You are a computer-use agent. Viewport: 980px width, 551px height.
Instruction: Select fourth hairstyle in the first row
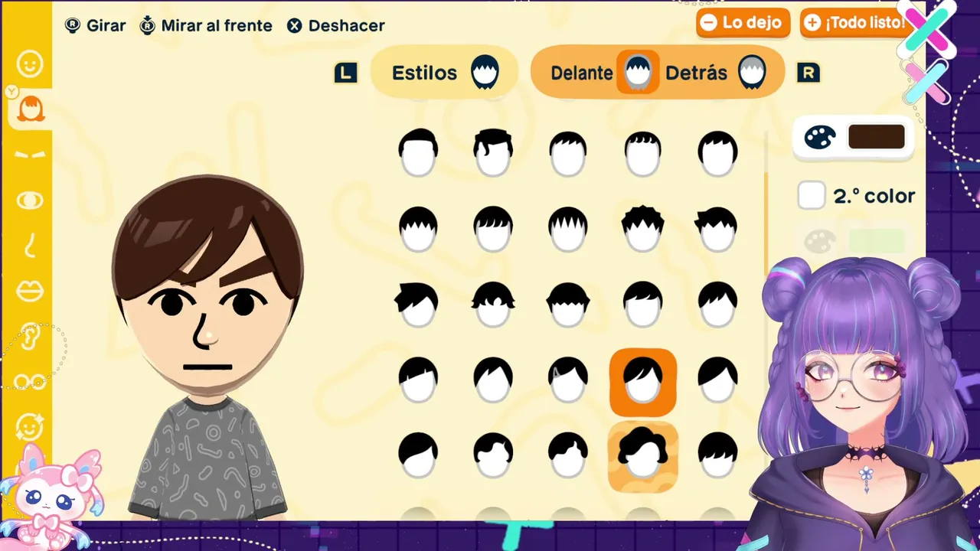tap(643, 153)
